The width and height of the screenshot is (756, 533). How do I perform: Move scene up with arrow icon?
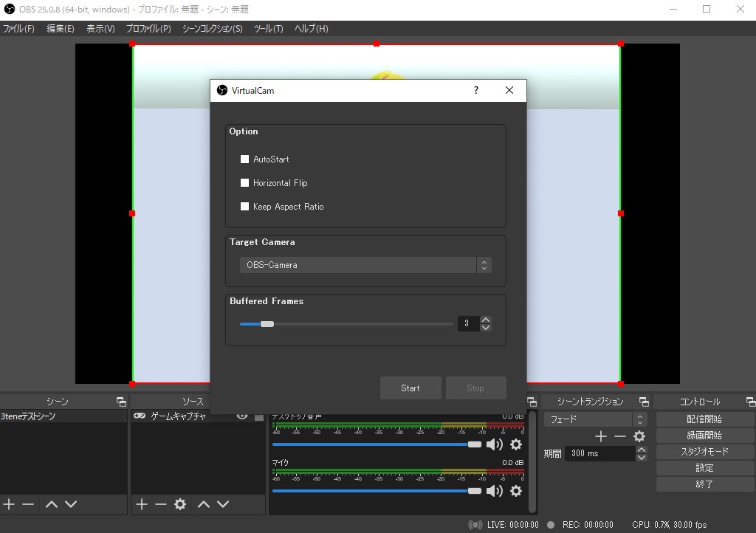click(x=52, y=504)
